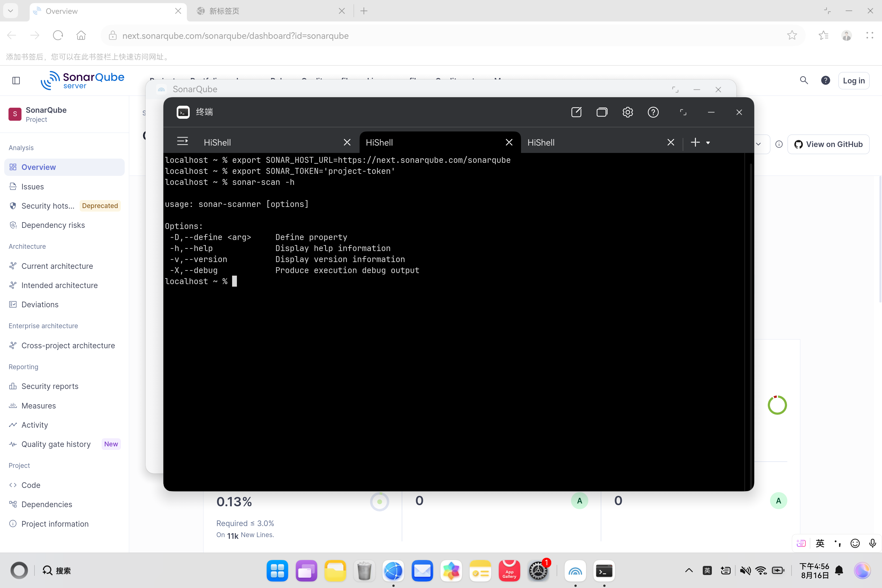882x588 pixels.
Task: Open Code in the Project section
Action: (64, 485)
